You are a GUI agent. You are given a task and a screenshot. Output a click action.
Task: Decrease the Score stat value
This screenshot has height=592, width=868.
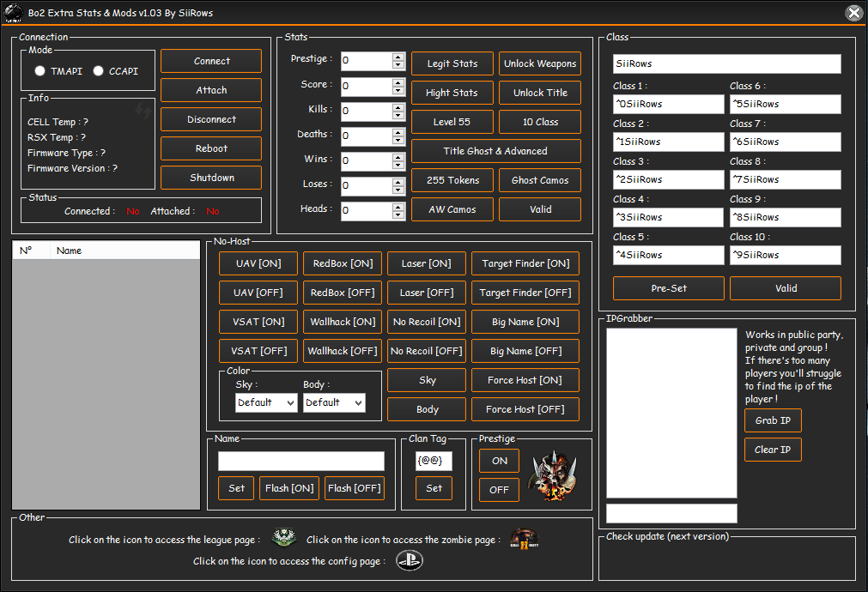[398, 90]
